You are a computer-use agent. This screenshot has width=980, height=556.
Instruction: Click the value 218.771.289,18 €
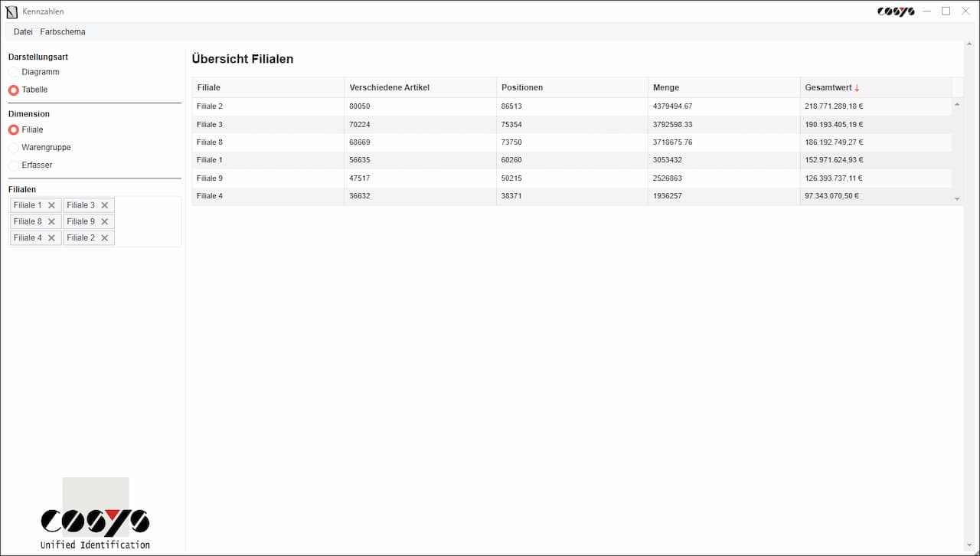click(834, 106)
